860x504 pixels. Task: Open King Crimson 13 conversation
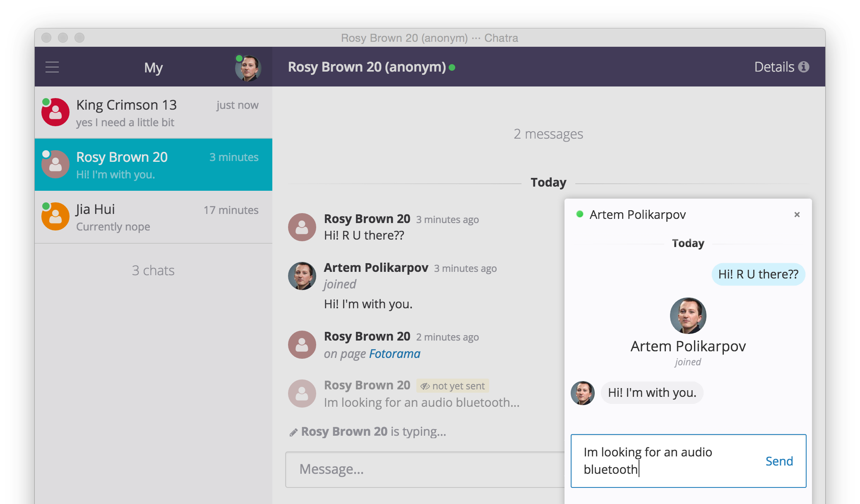[153, 113]
